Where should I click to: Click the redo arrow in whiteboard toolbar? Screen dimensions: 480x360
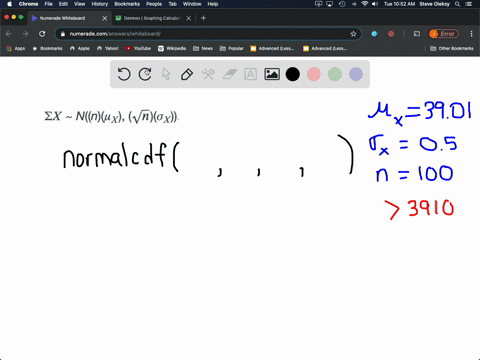pos(145,74)
